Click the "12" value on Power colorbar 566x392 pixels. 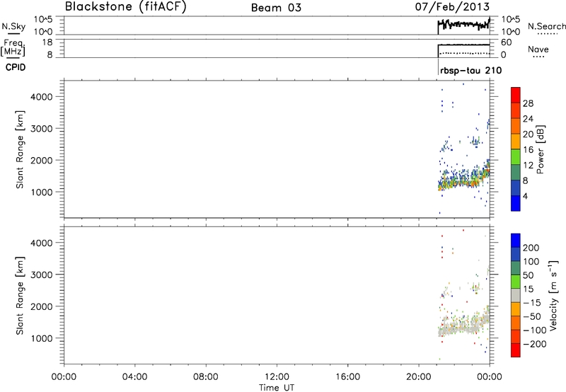click(x=528, y=166)
